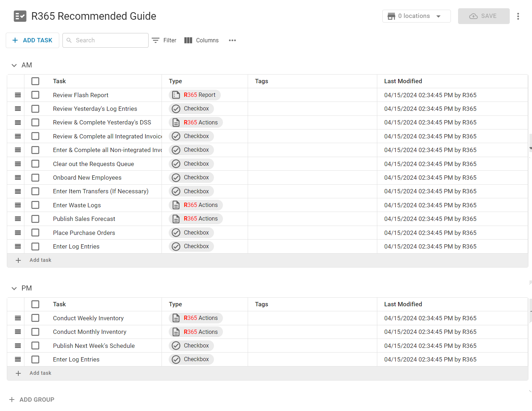Viewport: 532px width, 411px height.
Task: Select all tasks in the PM group header
Action: click(35, 304)
